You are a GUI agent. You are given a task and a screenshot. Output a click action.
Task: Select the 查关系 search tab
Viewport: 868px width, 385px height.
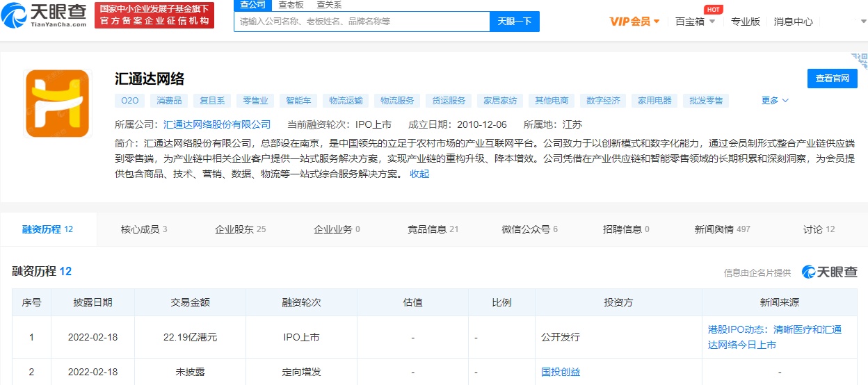point(328,4)
